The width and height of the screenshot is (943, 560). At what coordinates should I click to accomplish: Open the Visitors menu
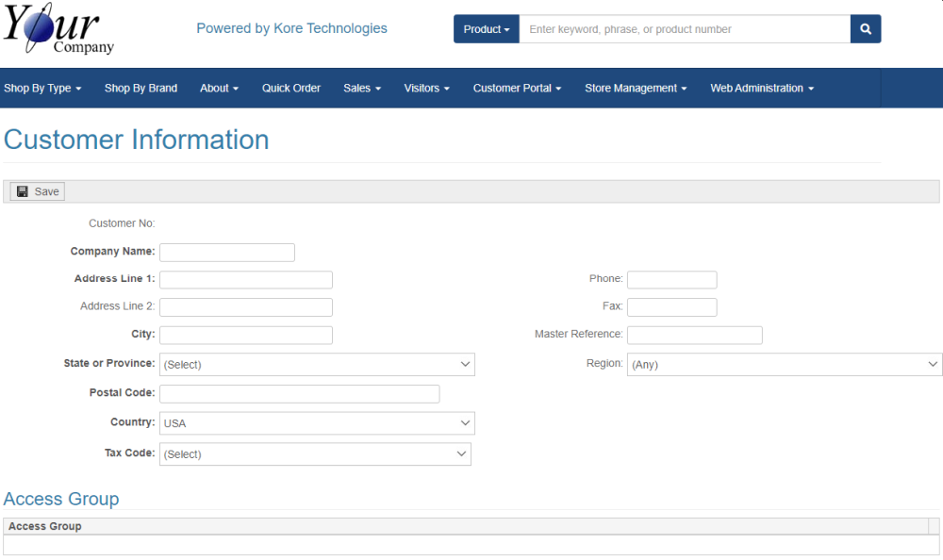click(426, 88)
